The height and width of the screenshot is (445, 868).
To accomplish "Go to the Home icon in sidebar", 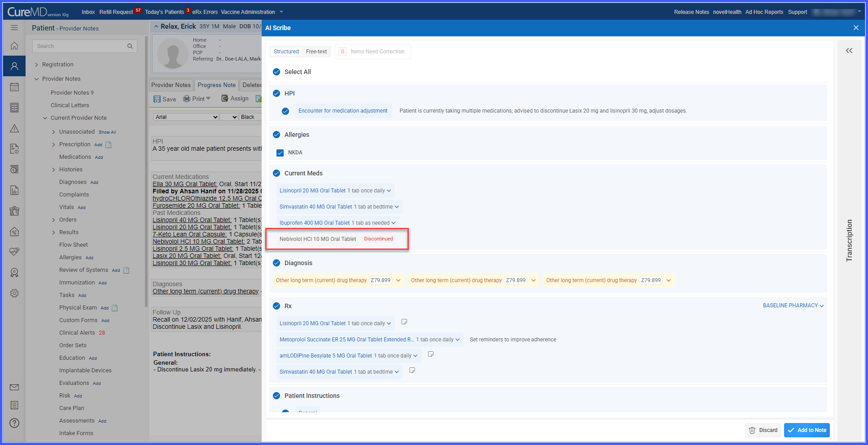I will 14,46.
